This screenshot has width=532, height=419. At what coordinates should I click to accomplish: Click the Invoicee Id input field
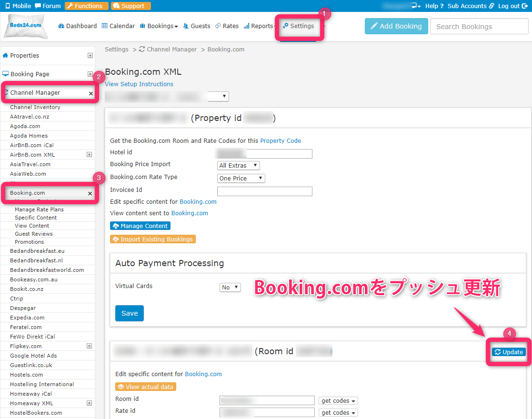[265, 191]
